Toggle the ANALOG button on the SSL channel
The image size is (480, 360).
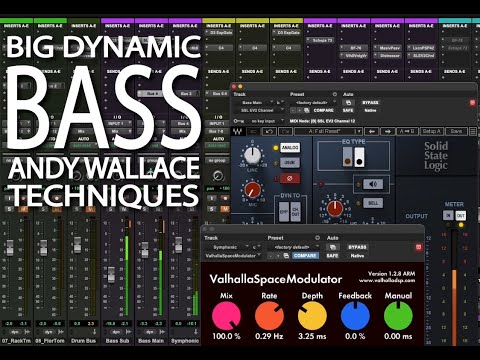(290, 147)
